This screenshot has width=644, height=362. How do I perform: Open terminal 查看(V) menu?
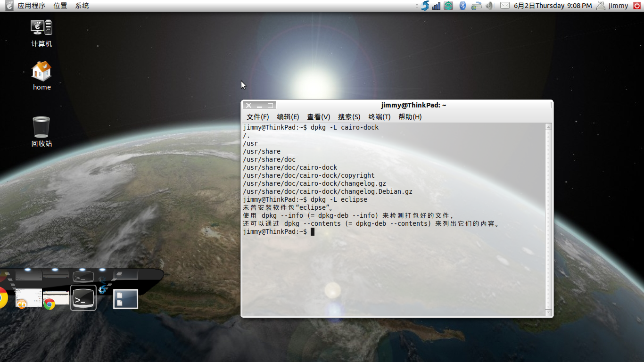[319, 117]
